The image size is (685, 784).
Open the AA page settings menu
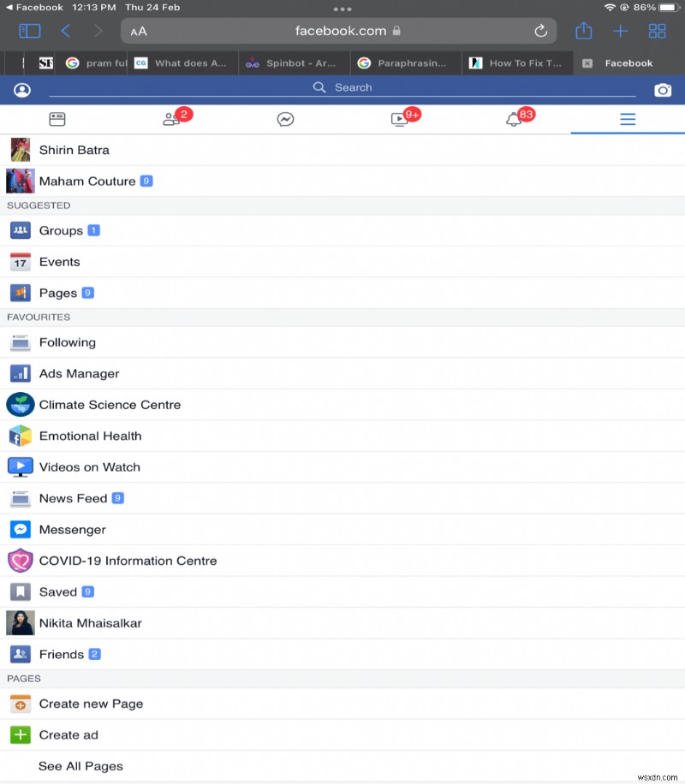[140, 31]
